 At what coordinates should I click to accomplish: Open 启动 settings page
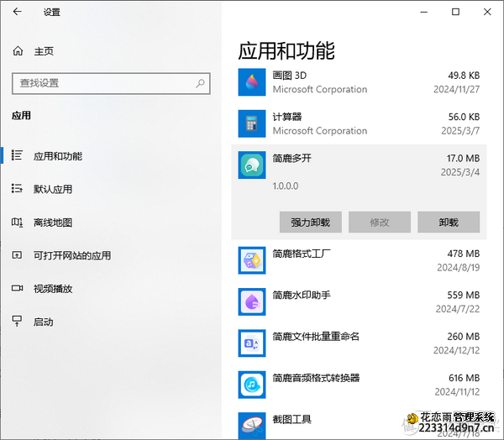coord(43,322)
